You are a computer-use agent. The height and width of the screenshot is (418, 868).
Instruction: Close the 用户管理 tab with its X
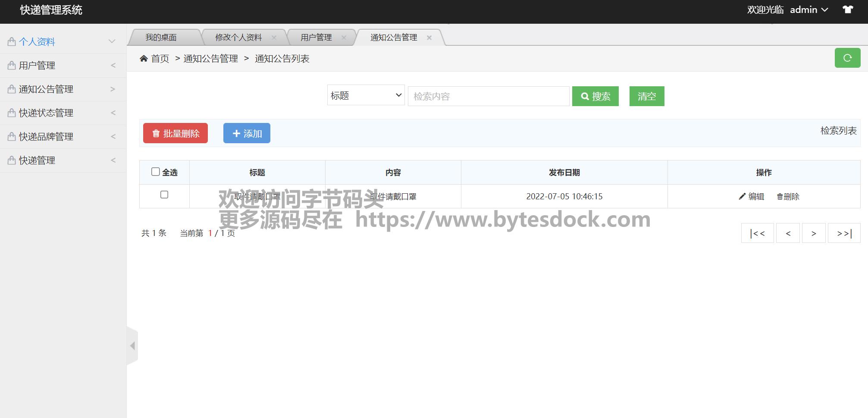[x=344, y=38]
